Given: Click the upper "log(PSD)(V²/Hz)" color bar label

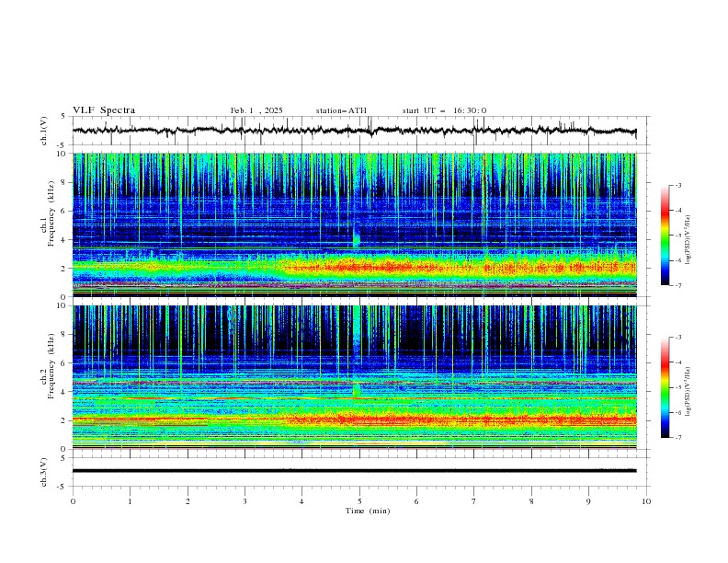Looking at the screenshot, I should click(x=688, y=240).
